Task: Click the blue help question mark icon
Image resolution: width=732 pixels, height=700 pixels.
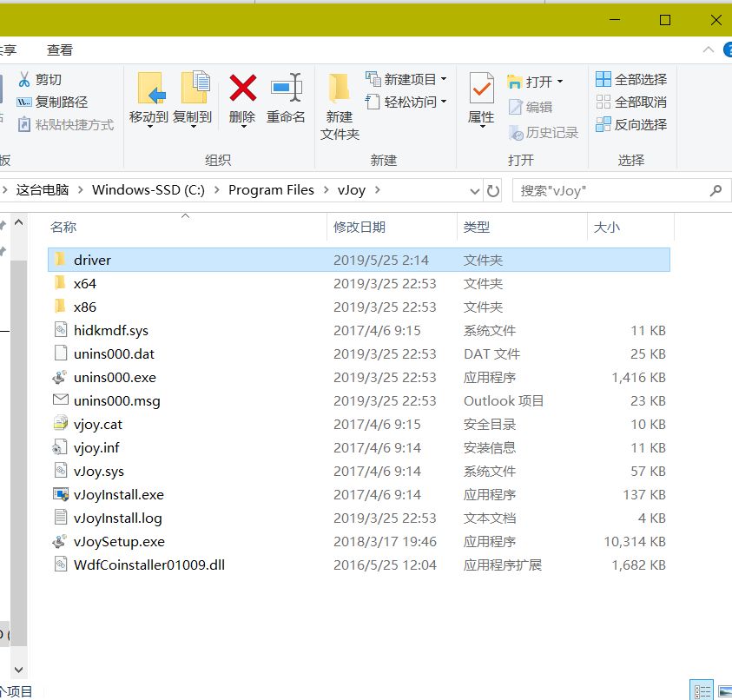Action: [728, 50]
